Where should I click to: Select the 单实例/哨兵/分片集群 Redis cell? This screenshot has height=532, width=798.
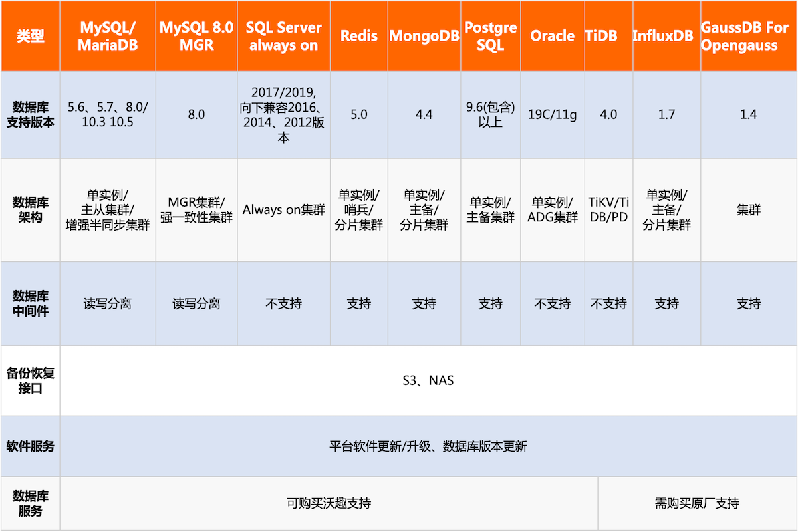[x=358, y=210]
